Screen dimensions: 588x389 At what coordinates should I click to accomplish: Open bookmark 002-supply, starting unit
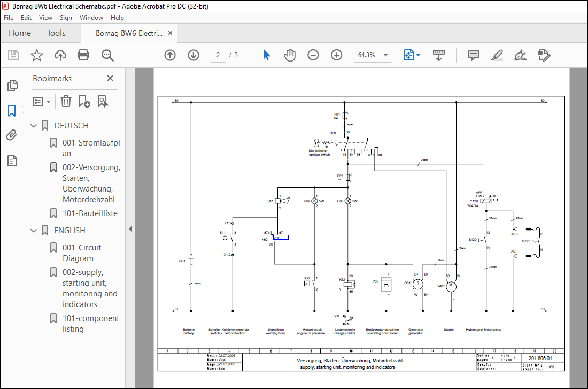click(90, 288)
